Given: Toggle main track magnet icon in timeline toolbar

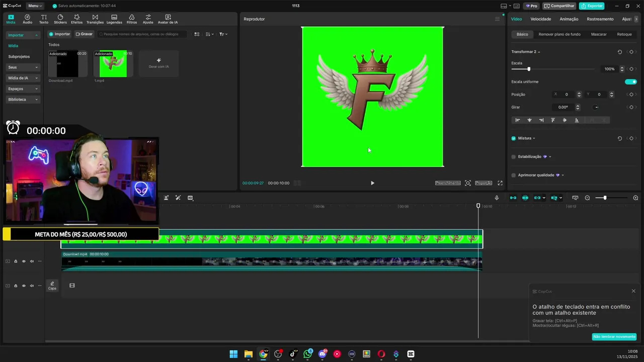Looking at the screenshot, I should coord(513,198).
